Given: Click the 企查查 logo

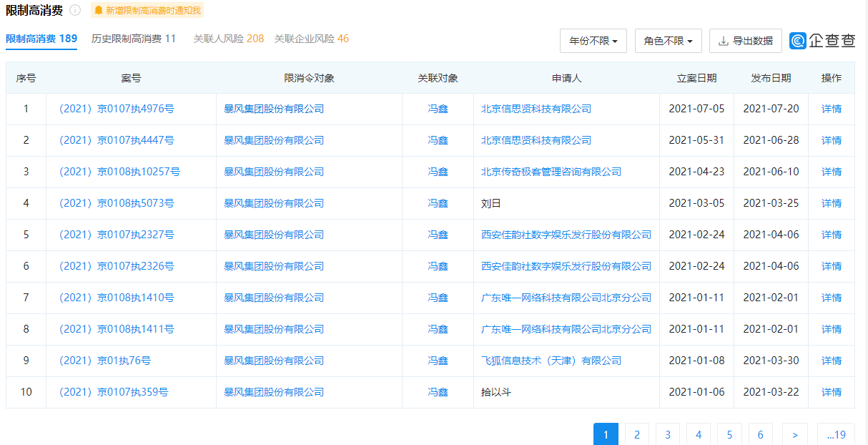Looking at the screenshot, I should click(821, 41).
